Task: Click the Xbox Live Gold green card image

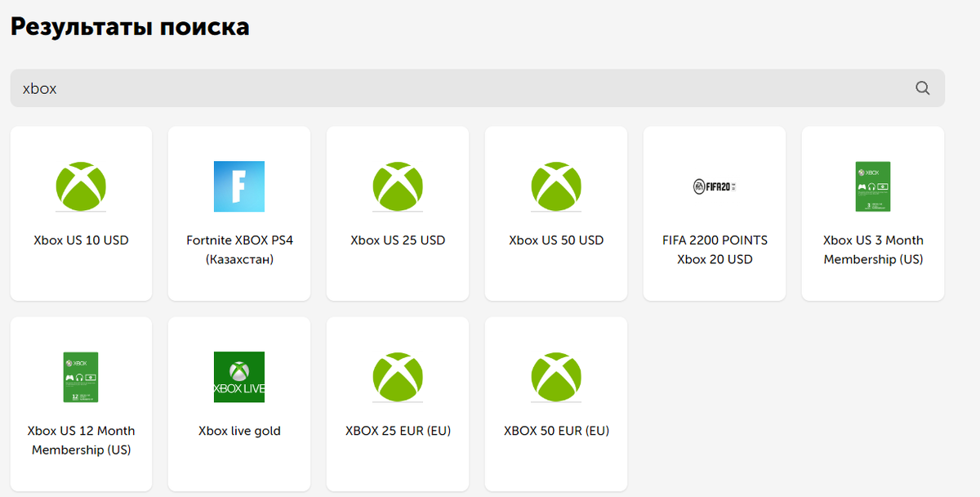Action: coord(238,377)
